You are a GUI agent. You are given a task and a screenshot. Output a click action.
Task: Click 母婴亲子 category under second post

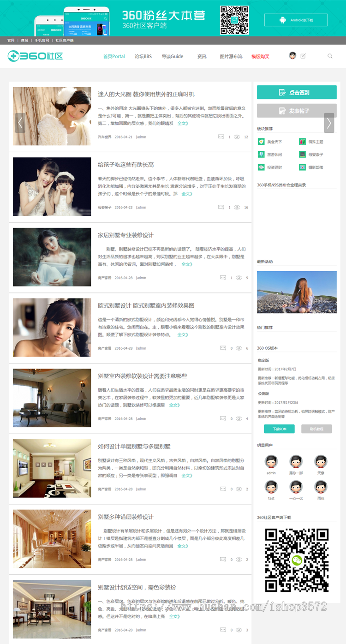pyautogui.click(x=104, y=208)
